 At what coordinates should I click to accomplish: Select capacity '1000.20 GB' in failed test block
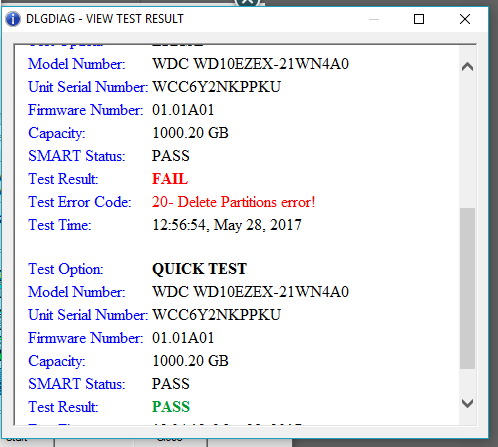tap(190, 133)
